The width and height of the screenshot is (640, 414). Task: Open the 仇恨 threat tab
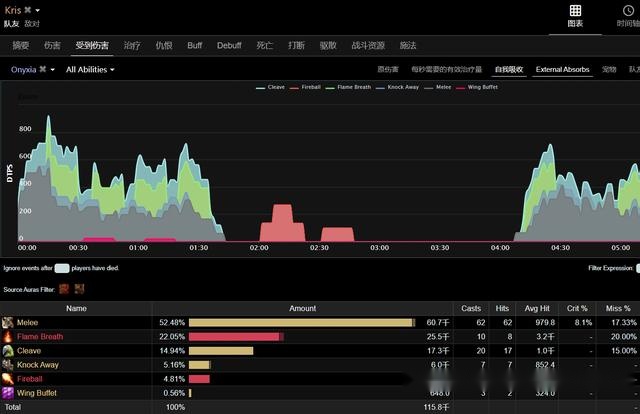164,45
